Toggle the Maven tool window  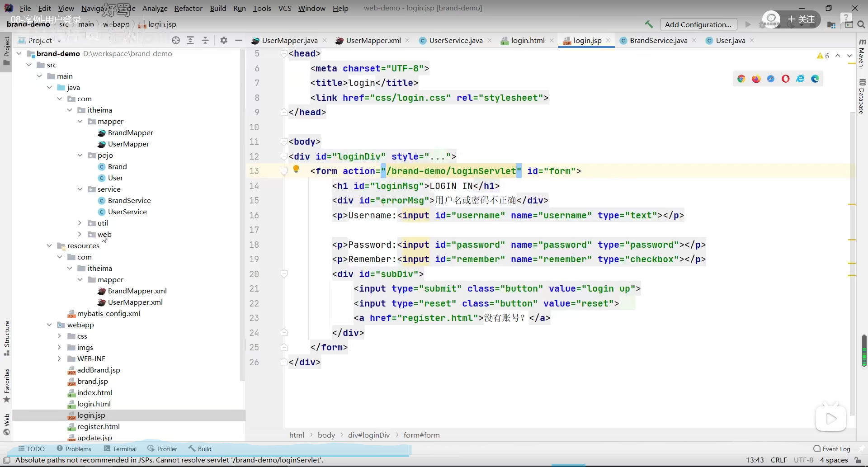pos(862,53)
